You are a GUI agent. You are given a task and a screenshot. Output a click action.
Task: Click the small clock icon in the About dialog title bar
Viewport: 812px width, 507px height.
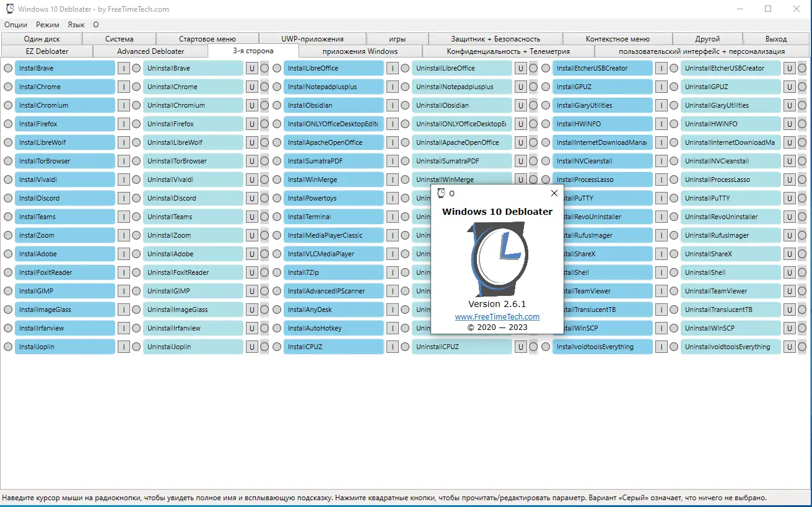441,193
